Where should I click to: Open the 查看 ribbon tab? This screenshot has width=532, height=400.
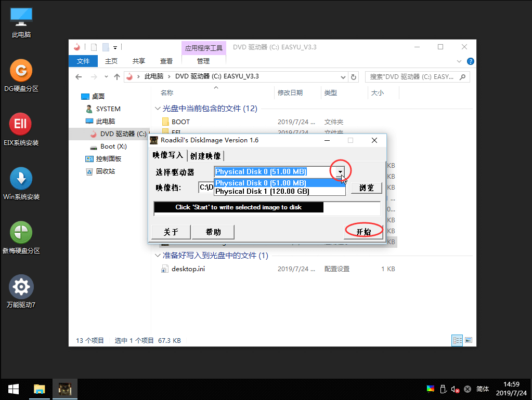click(x=166, y=60)
